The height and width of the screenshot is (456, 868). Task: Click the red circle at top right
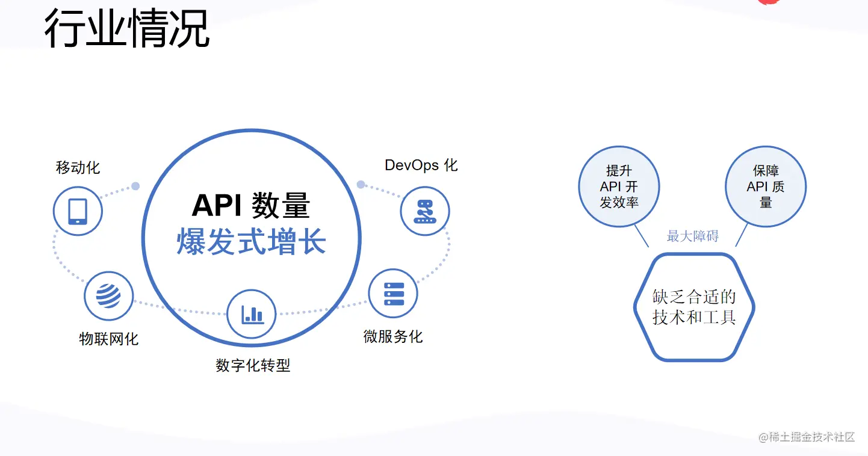click(x=769, y=2)
